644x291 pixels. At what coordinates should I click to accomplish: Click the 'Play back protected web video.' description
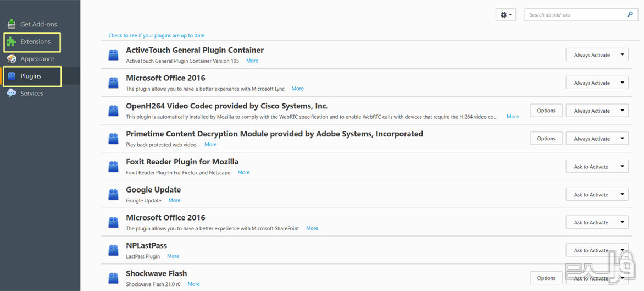(162, 144)
